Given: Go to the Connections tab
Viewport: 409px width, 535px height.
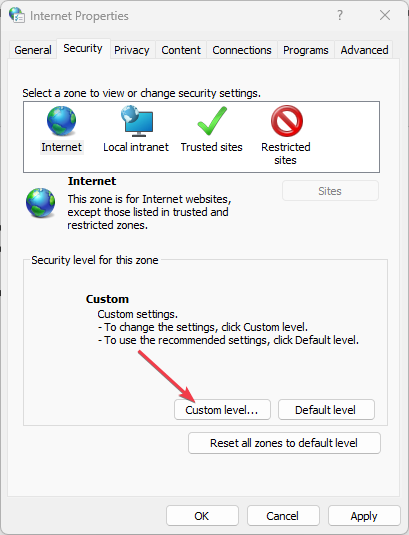Looking at the screenshot, I should tap(242, 50).
